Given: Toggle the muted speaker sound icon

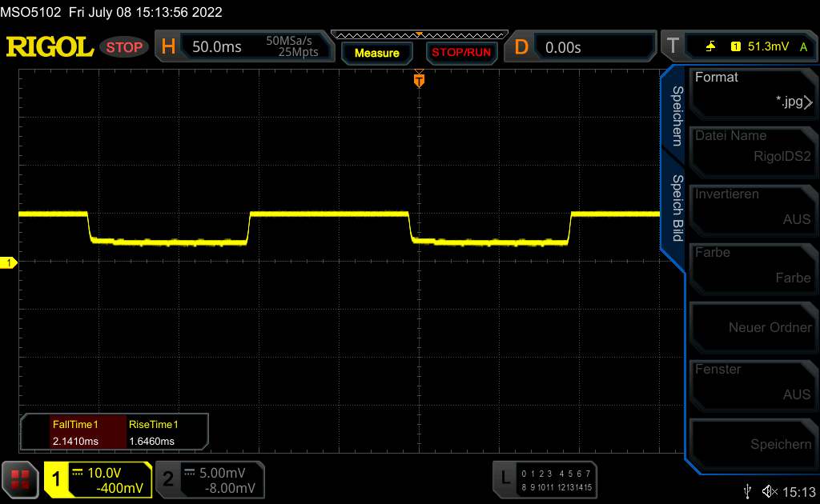Looking at the screenshot, I should tap(770, 491).
